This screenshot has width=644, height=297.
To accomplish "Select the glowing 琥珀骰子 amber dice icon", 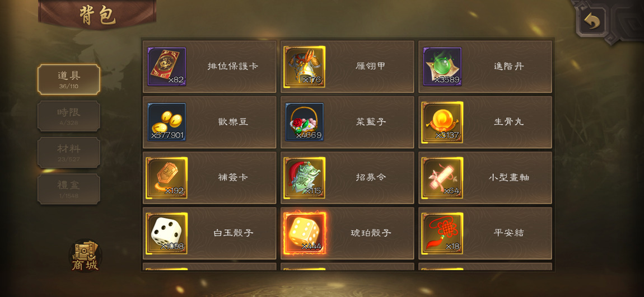I will tap(304, 233).
